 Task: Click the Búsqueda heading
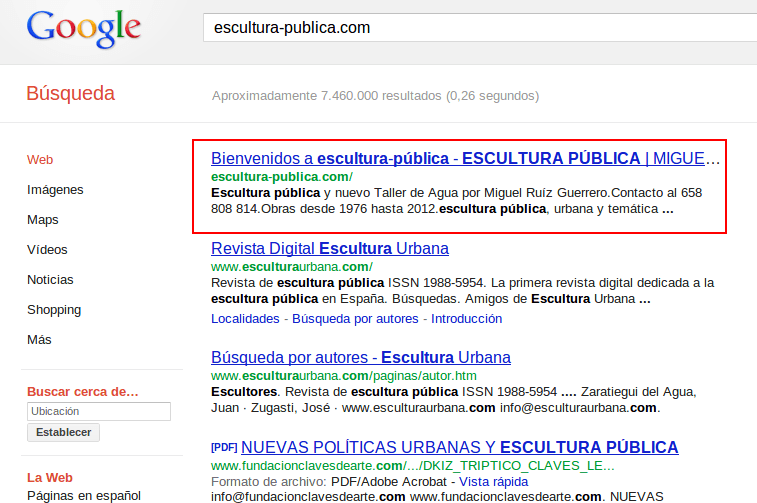(70, 94)
